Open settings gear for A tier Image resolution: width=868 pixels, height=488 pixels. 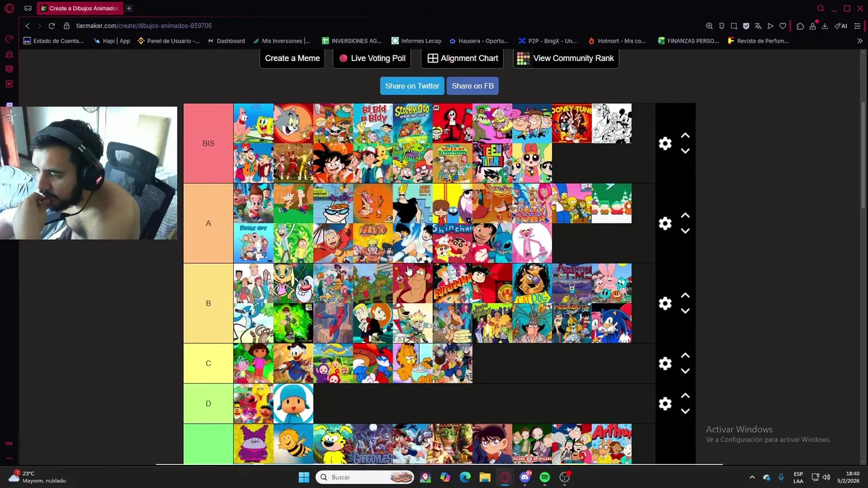[665, 224]
